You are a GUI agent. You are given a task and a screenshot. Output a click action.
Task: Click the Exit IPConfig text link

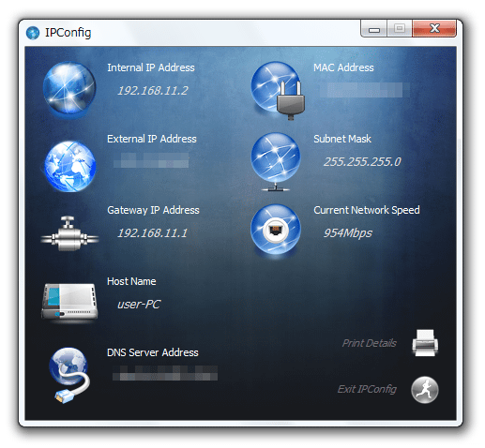click(367, 389)
